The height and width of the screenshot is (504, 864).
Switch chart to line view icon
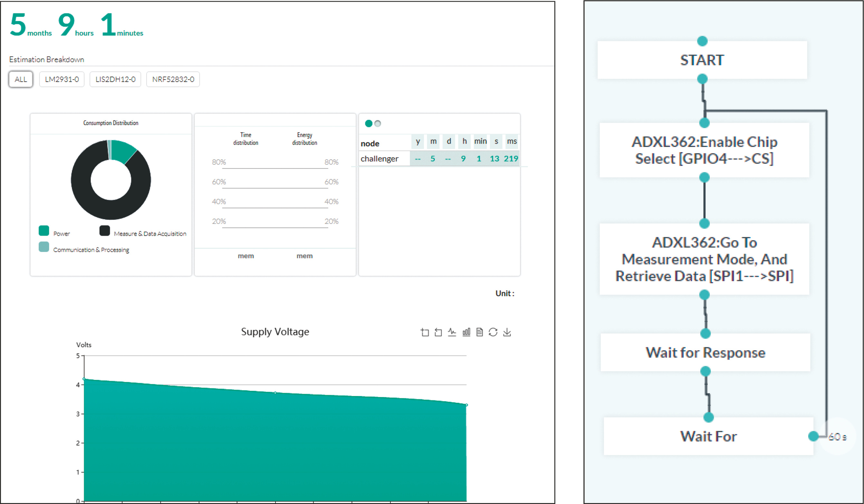point(452,332)
